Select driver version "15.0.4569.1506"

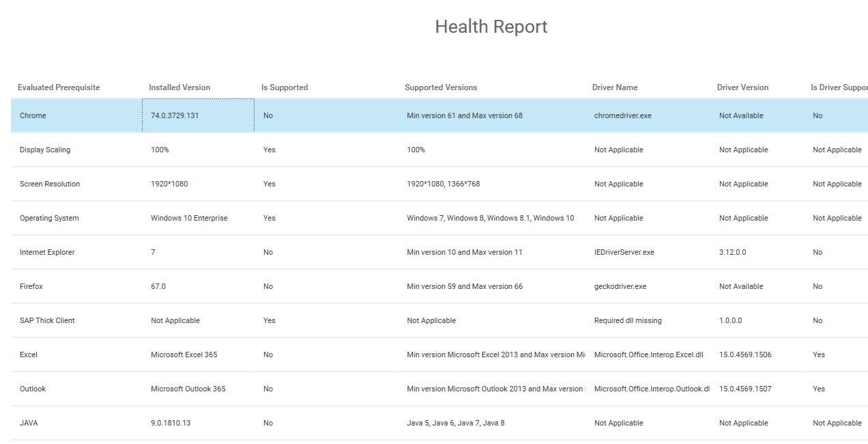tap(745, 355)
